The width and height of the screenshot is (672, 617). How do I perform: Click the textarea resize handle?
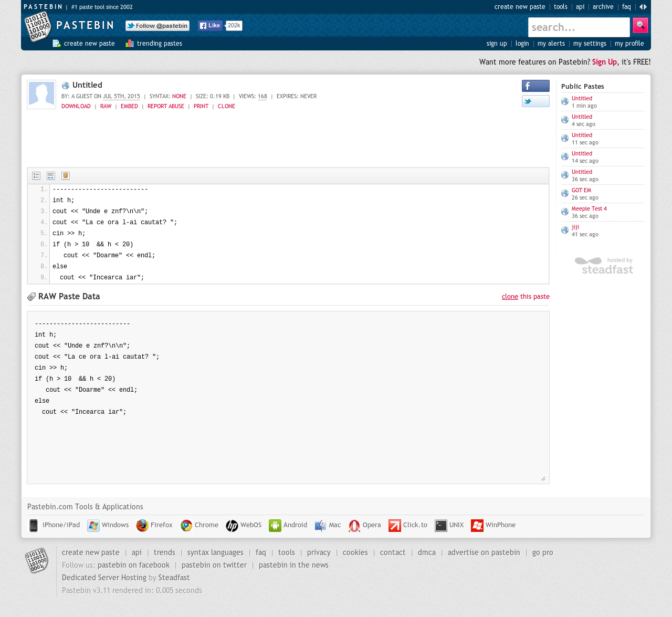543,478
